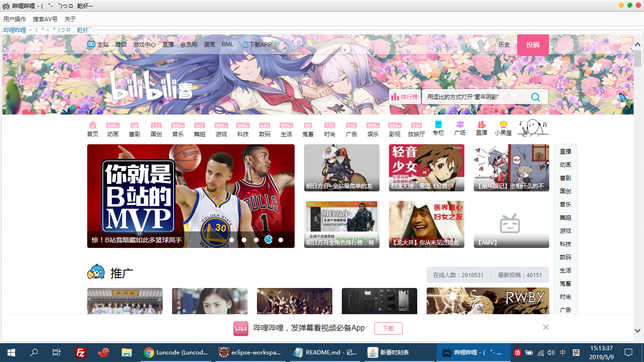Viewport: 644px width, 362px height.
Task: Open the MVP basketball carousel banner
Action: point(191,196)
